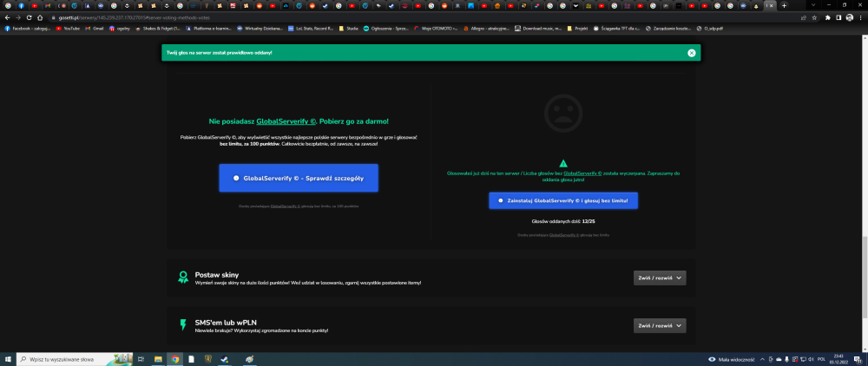Click the SMS'em lub wPLN heading
The width and height of the screenshot is (868, 366).
point(226,323)
